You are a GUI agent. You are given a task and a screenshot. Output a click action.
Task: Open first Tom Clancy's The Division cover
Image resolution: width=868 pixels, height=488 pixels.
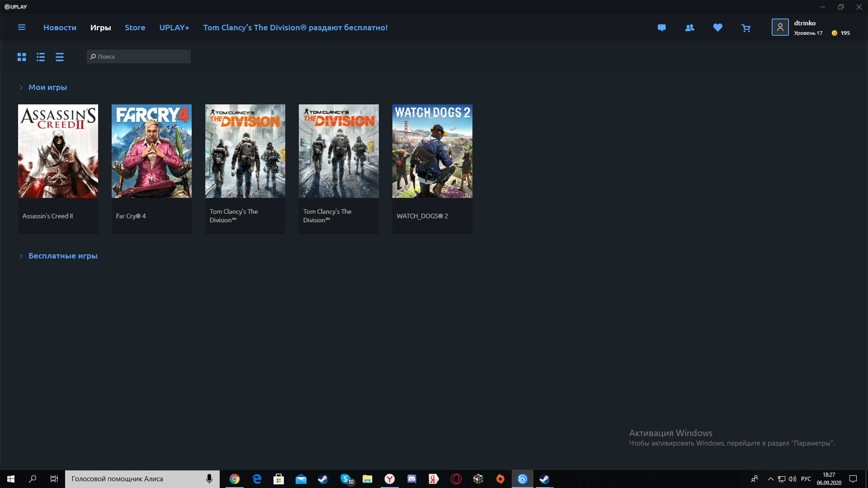245,151
